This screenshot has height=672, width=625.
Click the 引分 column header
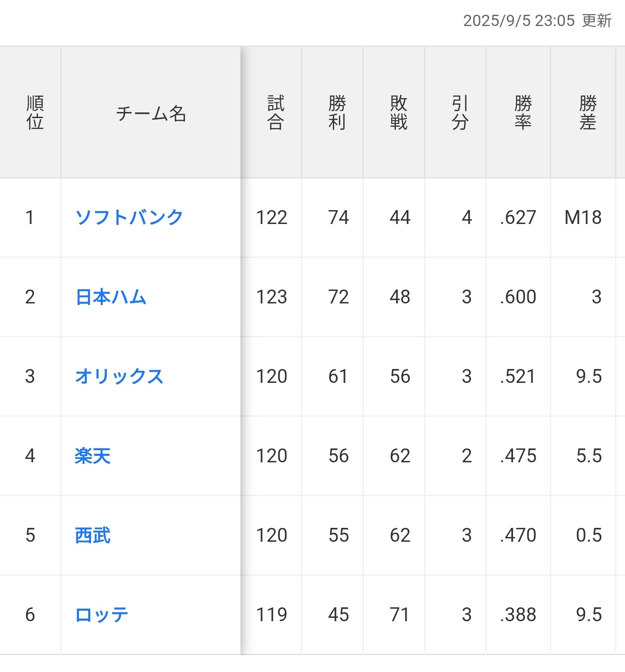pyautogui.click(x=460, y=113)
